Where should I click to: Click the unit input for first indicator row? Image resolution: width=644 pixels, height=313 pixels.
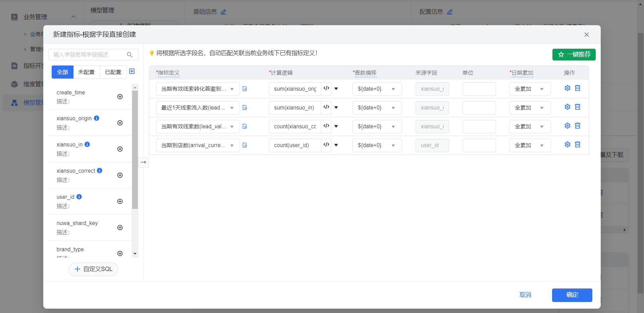pyautogui.click(x=479, y=89)
